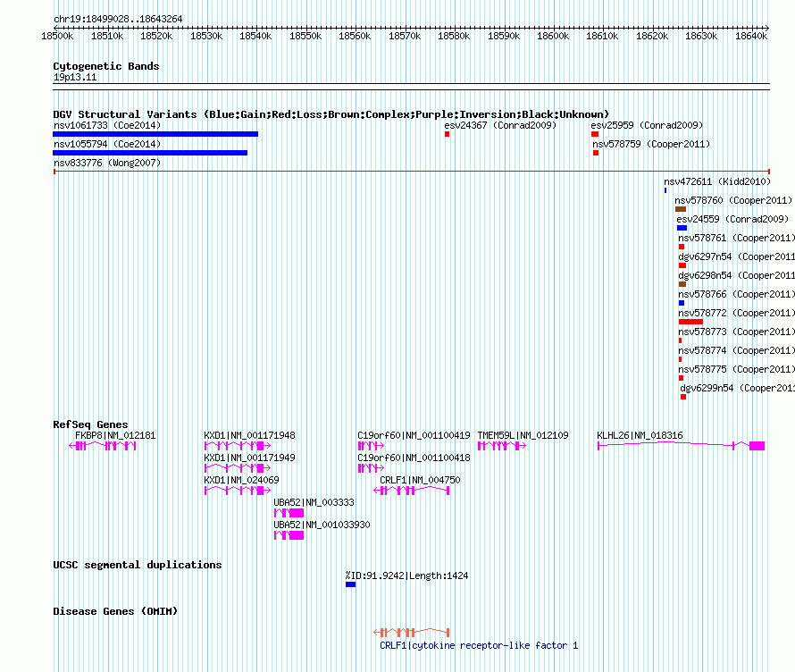Click the KXD1 NM_001171949 gene glyph

click(x=238, y=468)
